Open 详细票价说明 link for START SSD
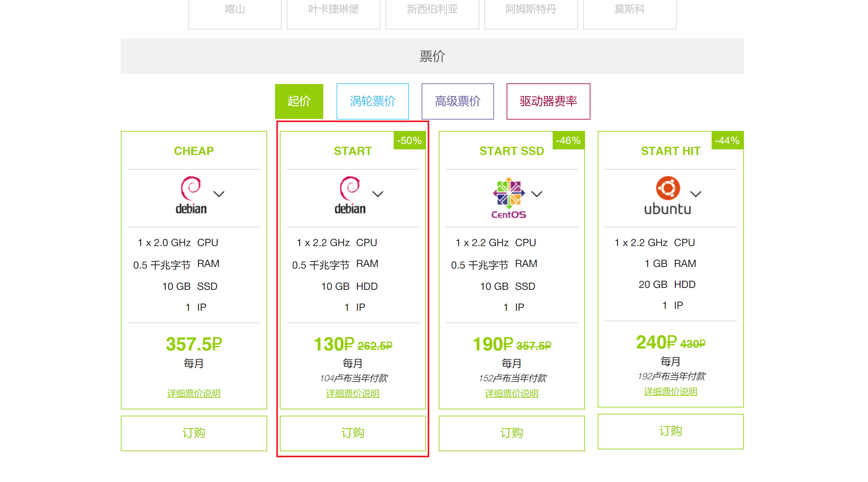This screenshot has height=482, width=868. click(x=511, y=393)
